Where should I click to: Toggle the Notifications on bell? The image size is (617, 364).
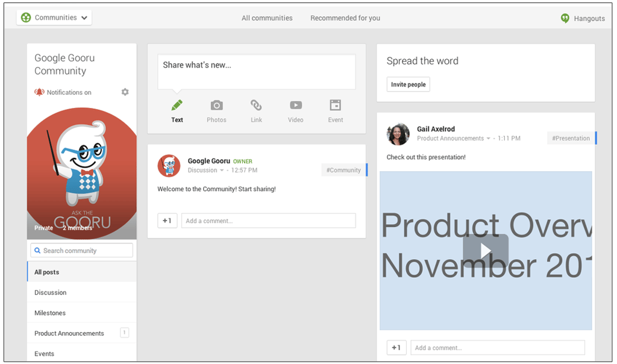39,92
